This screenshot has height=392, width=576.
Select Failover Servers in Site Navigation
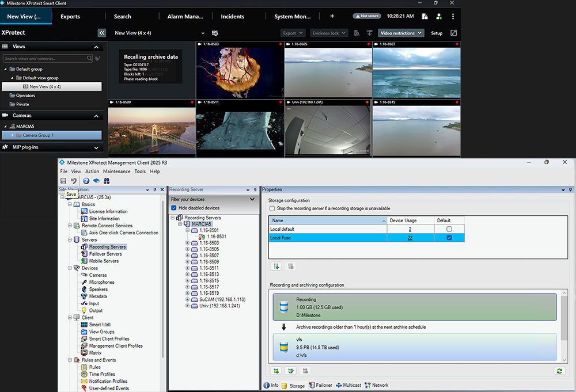click(105, 254)
